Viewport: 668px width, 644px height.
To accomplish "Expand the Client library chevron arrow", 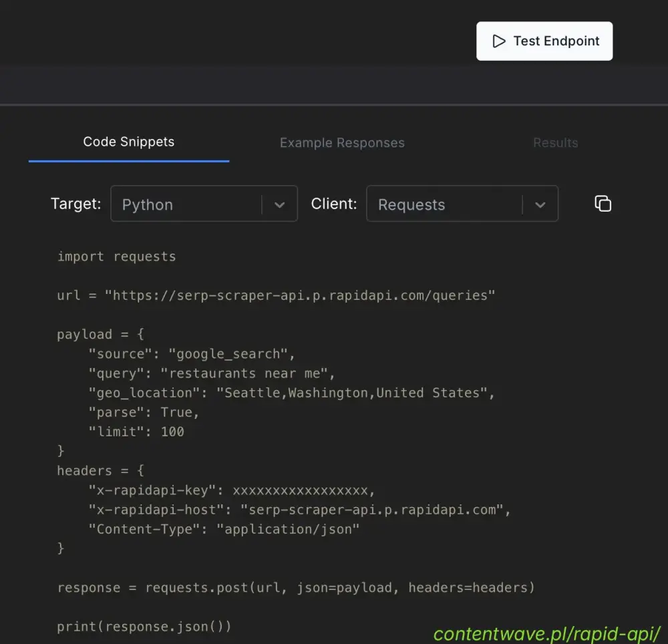I will tap(540, 205).
